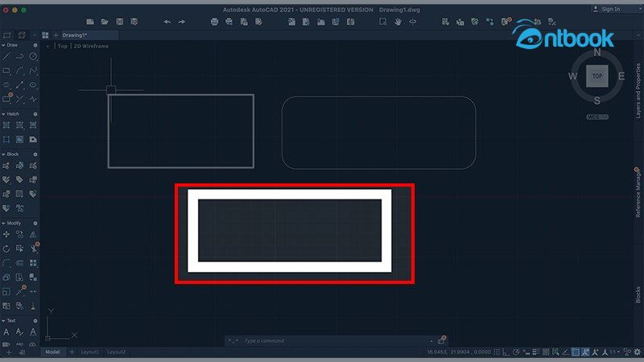Toggle transparency display in status bar
Image resolution: width=644 pixels, height=362 pixels.
point(546,352)
